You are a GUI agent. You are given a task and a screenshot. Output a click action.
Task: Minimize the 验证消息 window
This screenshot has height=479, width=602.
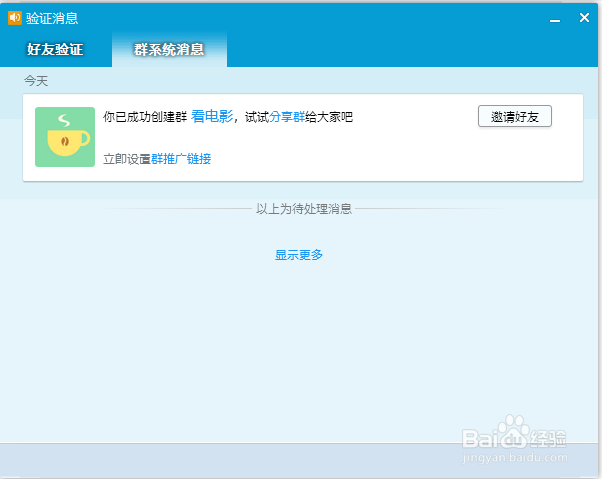click(x=555, y=19)
